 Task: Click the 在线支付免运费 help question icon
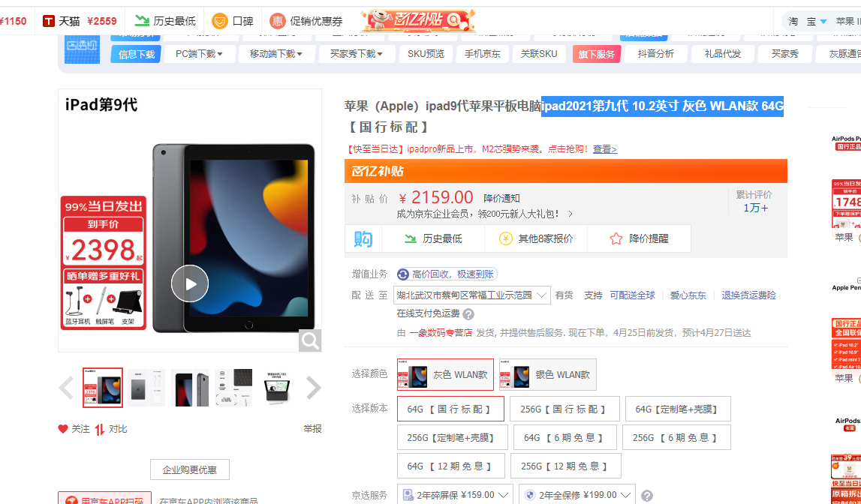coord(470,313)
